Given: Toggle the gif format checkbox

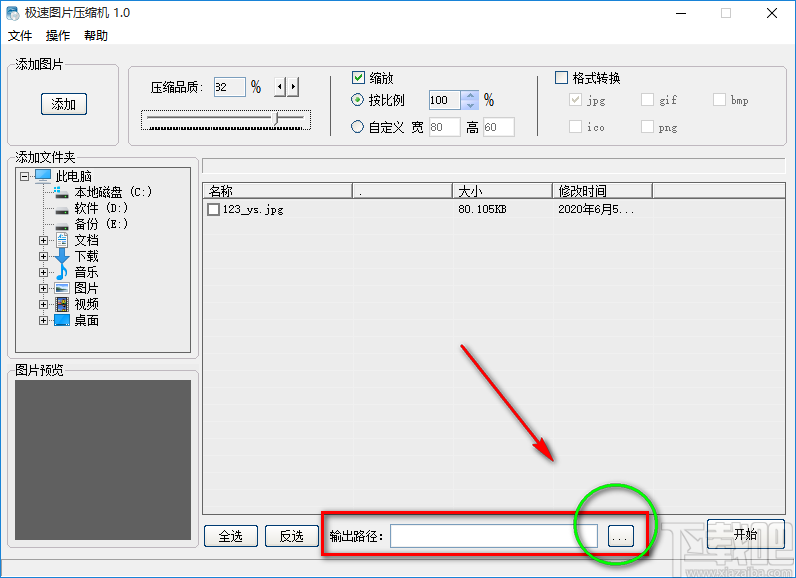Looking at the screenshot, I should click(647, 99).
